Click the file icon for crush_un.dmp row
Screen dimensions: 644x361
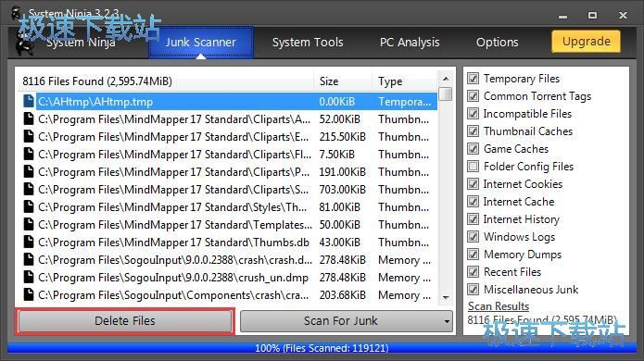point(29,278)
